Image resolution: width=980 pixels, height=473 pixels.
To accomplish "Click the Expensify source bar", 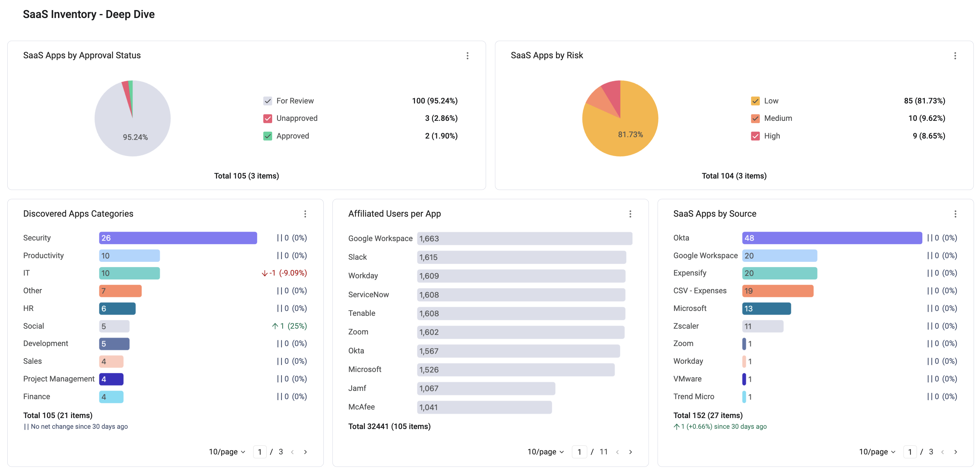I will (780, 273).
